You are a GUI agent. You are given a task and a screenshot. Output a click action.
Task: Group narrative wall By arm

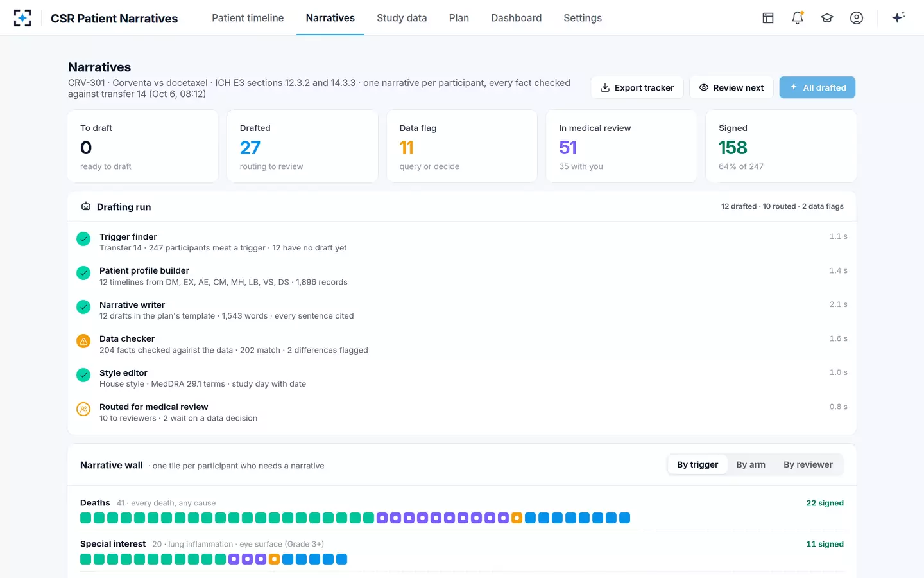click(751, 464)
